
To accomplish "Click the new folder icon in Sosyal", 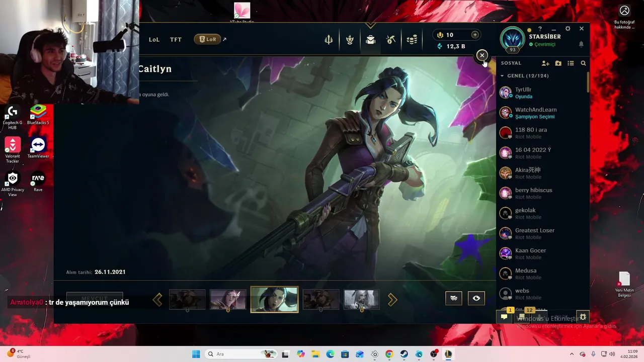I will [558, 63].
